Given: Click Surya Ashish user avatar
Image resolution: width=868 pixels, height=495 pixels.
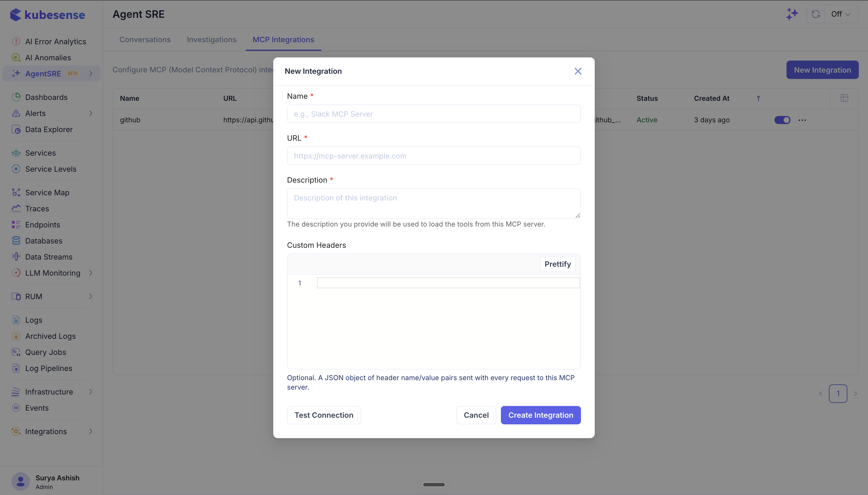Looking at the screenshot, I should point(21,482).
